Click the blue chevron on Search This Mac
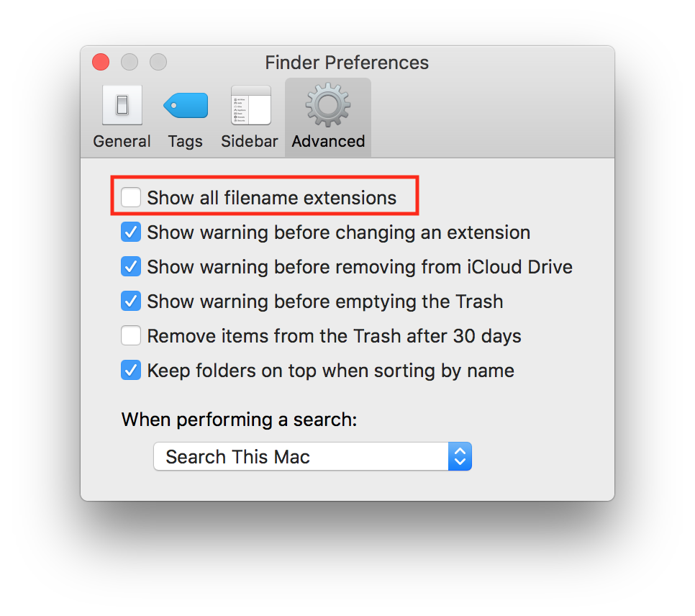 (460, 456)
